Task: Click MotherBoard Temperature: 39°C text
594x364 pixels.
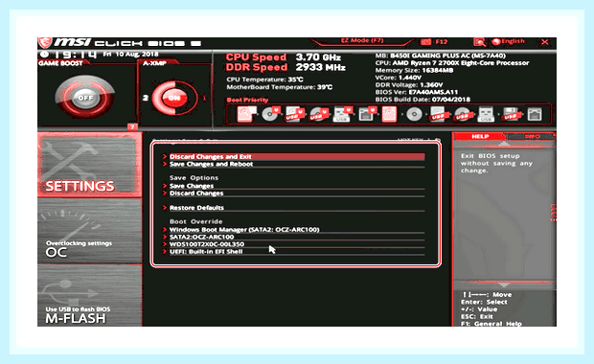Action: pos(280,87)
